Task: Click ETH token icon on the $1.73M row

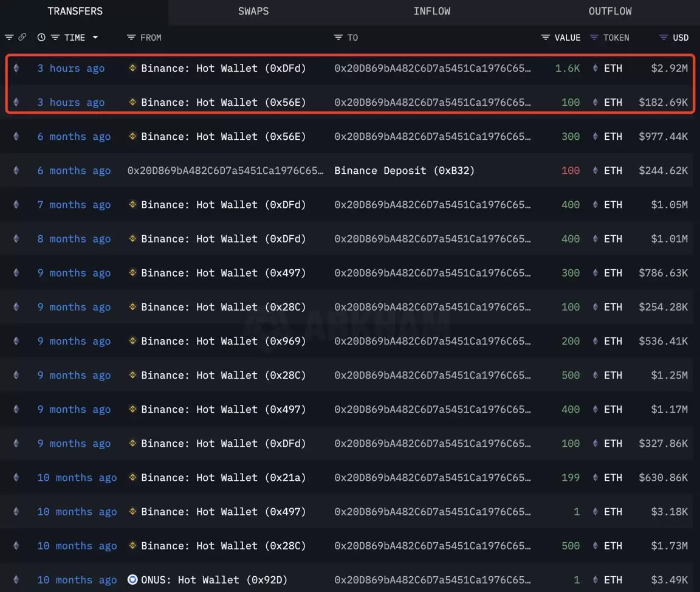Action: click(x=595, y=546)
